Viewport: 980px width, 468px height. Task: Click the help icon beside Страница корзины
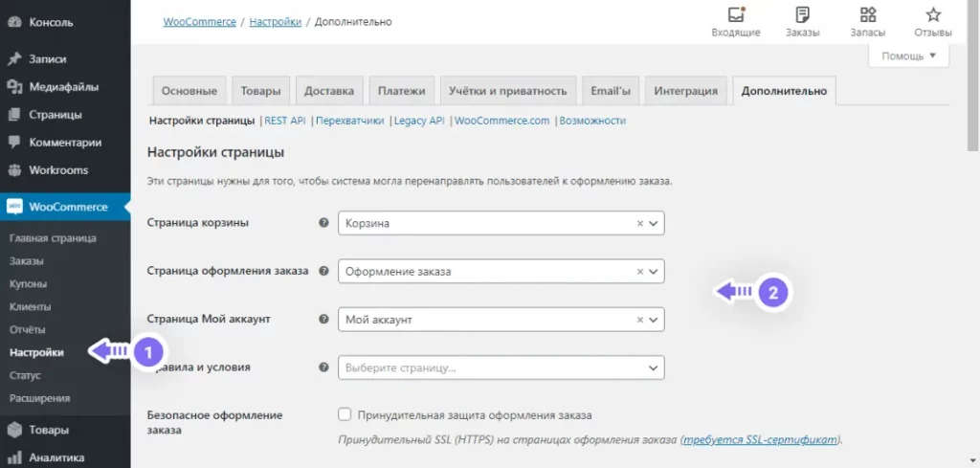[323, 223]
